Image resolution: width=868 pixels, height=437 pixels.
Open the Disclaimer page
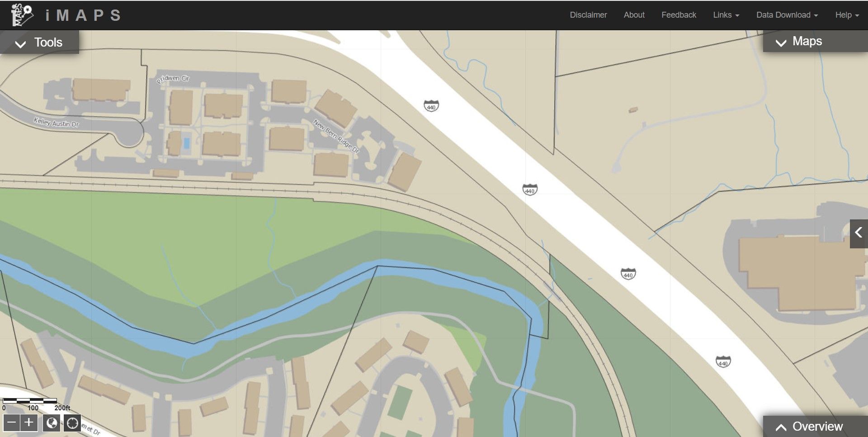[x=588, y=15]
